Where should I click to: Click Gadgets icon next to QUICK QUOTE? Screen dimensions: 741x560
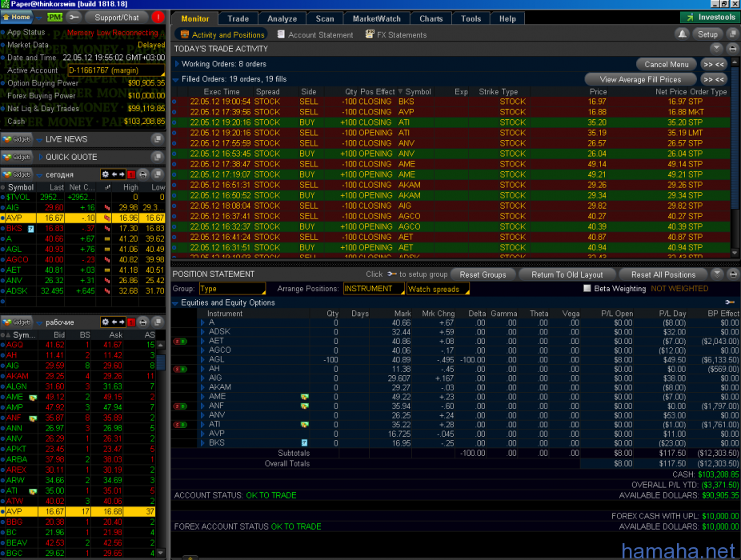click(x=17, y=157)
